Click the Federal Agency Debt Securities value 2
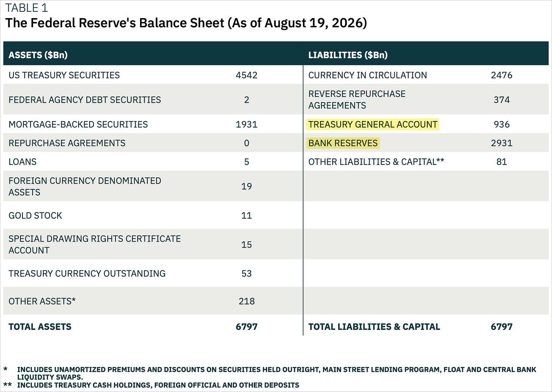The height and width of the screenshot is (392, 552). 246,100
